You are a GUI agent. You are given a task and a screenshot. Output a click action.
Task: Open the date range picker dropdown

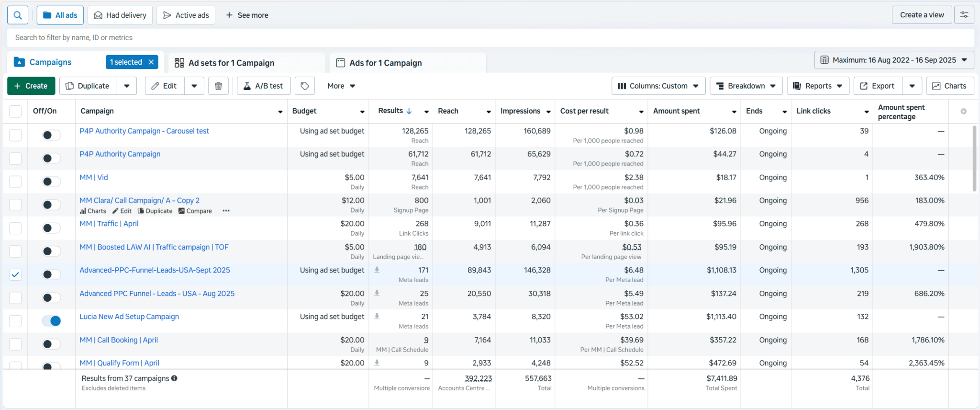pyautogui.click(x=894, y=60)
